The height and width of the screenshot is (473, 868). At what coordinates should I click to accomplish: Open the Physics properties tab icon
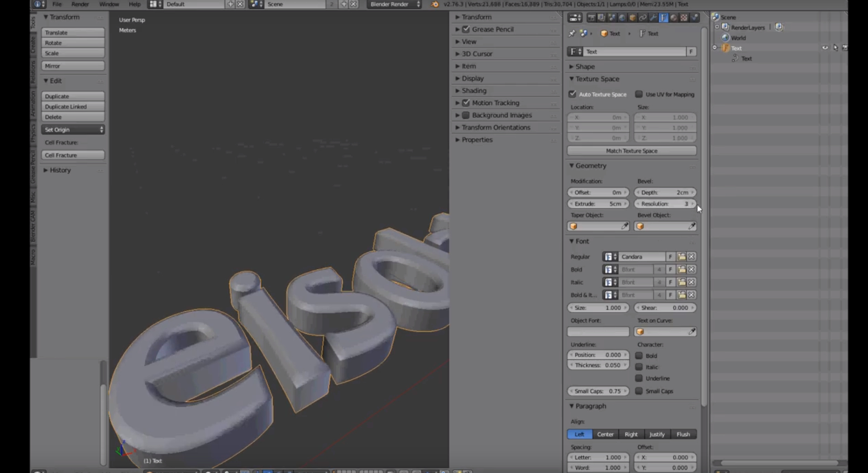694,18
